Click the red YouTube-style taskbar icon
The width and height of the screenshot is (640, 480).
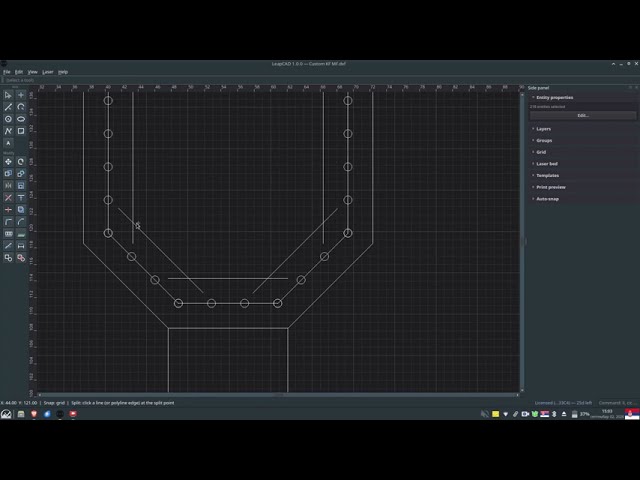tap(73, 414)
